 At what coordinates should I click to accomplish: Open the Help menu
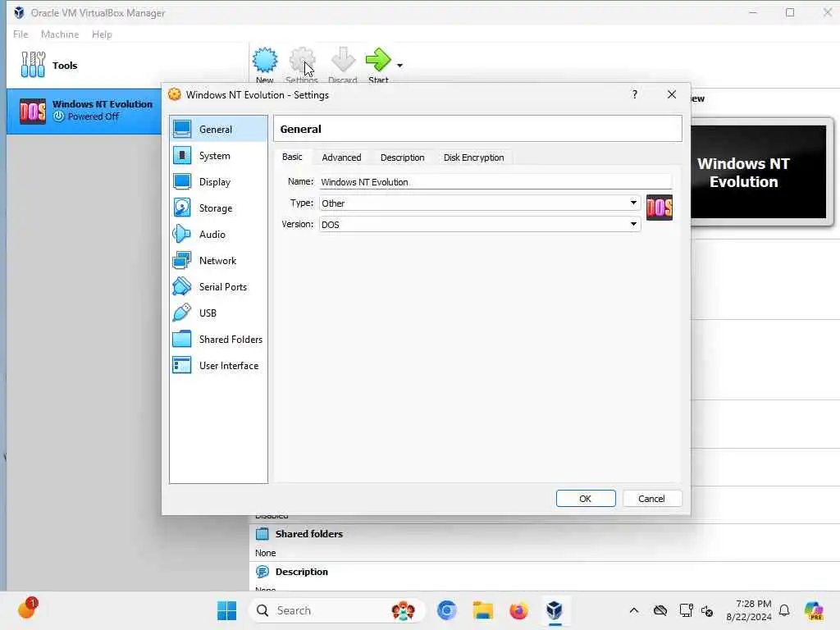(x=102, y=34)
